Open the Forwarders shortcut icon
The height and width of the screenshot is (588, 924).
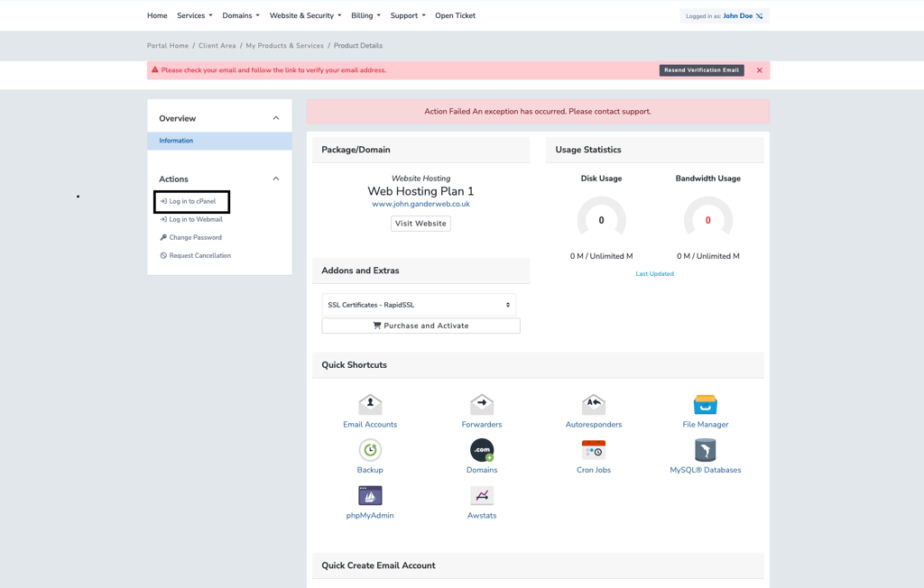pyautogui.click(x=482, y=405)
